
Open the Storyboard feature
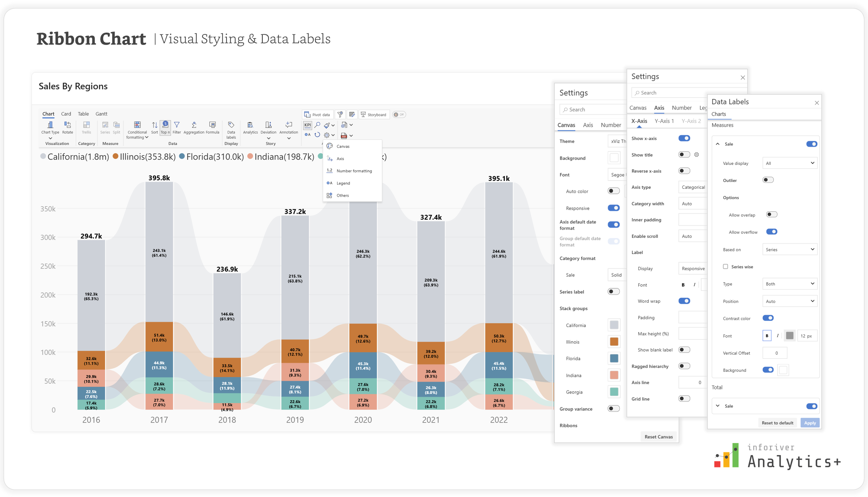pos(374,114)
